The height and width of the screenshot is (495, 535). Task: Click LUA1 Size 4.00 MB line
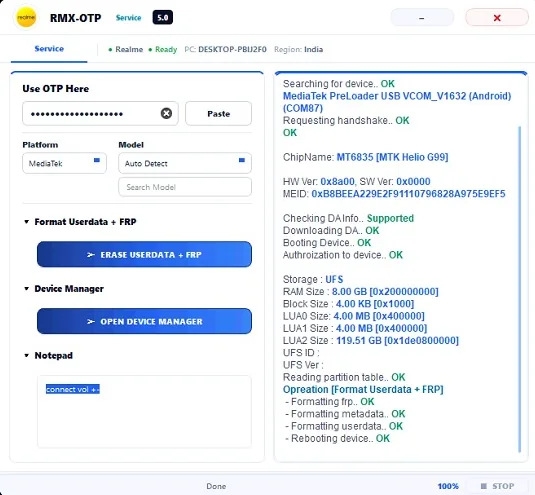pyautogui.click(x=355, y=328)
